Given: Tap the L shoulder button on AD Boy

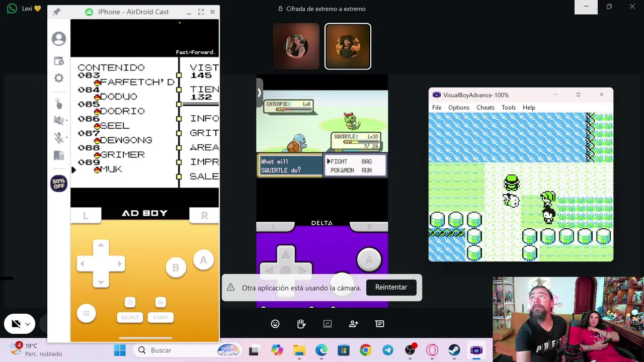Looking at the screenshot, I should pos(86,215).
